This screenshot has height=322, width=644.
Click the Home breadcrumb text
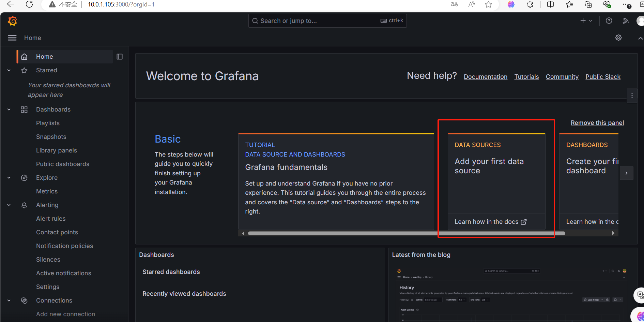pos(33,38)
